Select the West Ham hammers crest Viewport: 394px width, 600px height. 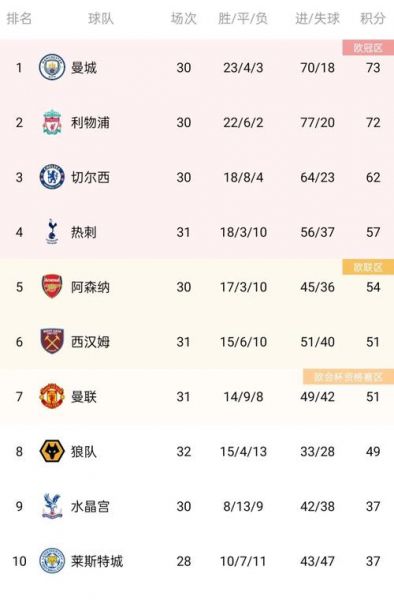coord(52,341)
